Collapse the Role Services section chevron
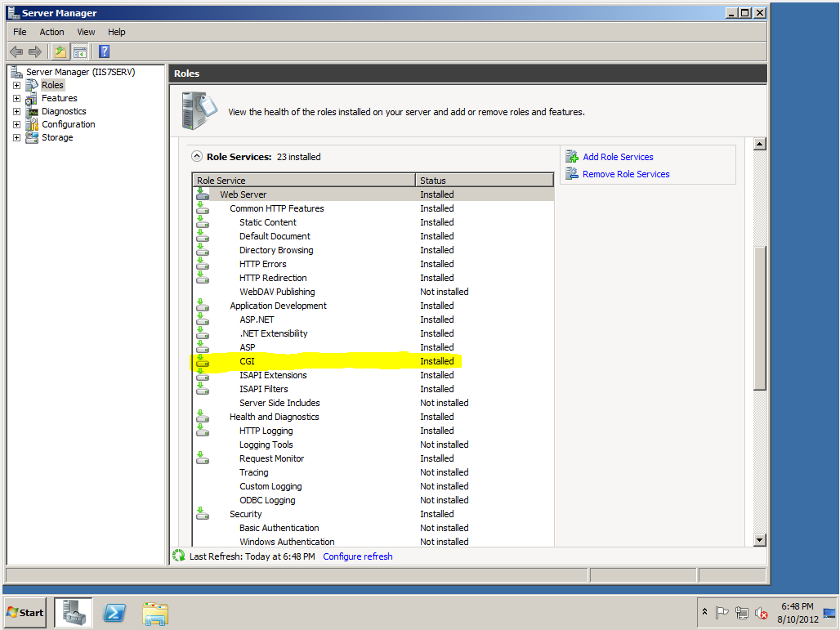Viewport: 840px width, 630px height. point(197,156)
